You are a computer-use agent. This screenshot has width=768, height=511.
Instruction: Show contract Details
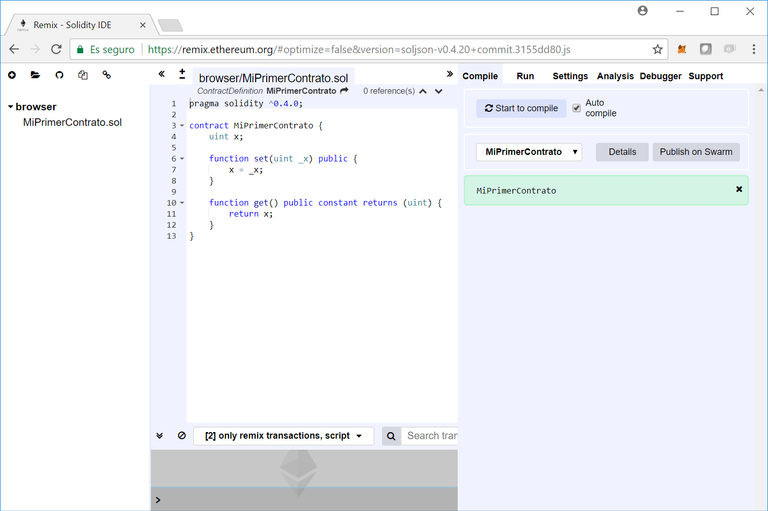tap(622, 152)
